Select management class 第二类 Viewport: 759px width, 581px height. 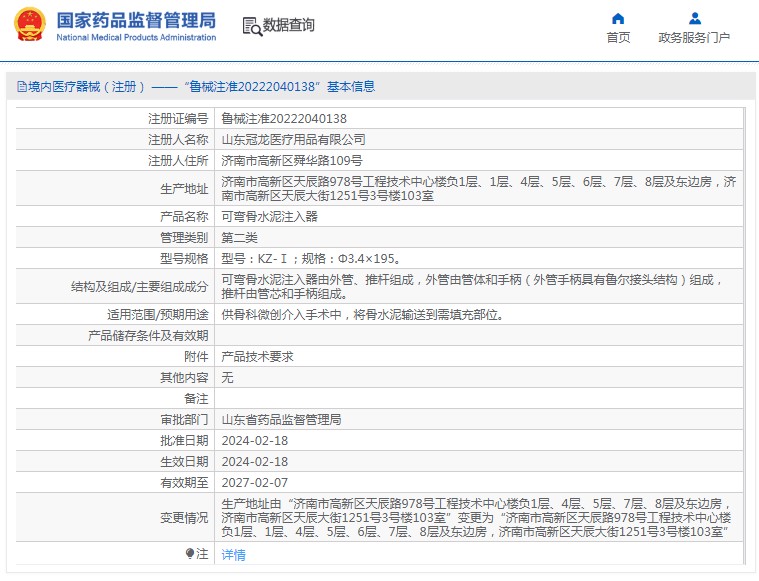point(240,238)
